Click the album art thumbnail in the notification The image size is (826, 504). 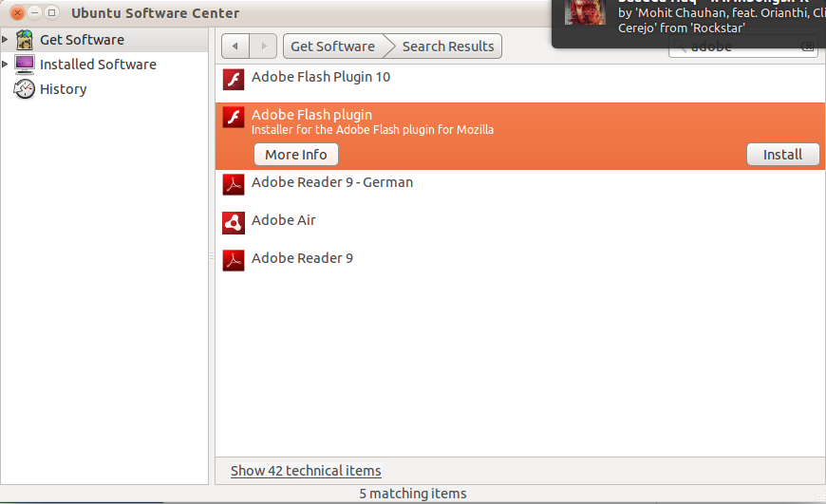pyautogui.click(x=585, y=12)
